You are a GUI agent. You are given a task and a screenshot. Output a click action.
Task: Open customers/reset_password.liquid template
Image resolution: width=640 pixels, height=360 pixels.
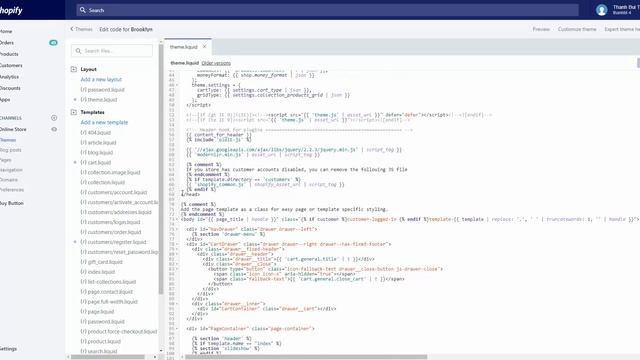(x=119, y=252)
